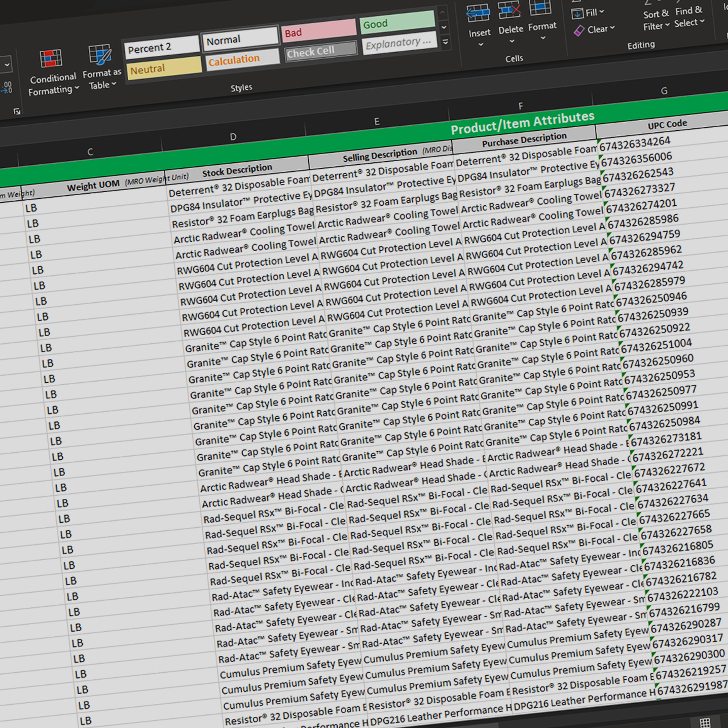This screenshot has height=728, width=728.
Task: Click the Selling Description header cell
Action: pos(380,155)
